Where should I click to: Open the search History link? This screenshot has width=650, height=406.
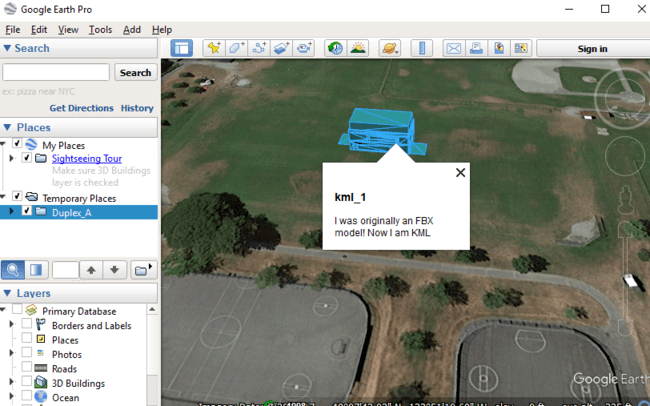(137, 108)
